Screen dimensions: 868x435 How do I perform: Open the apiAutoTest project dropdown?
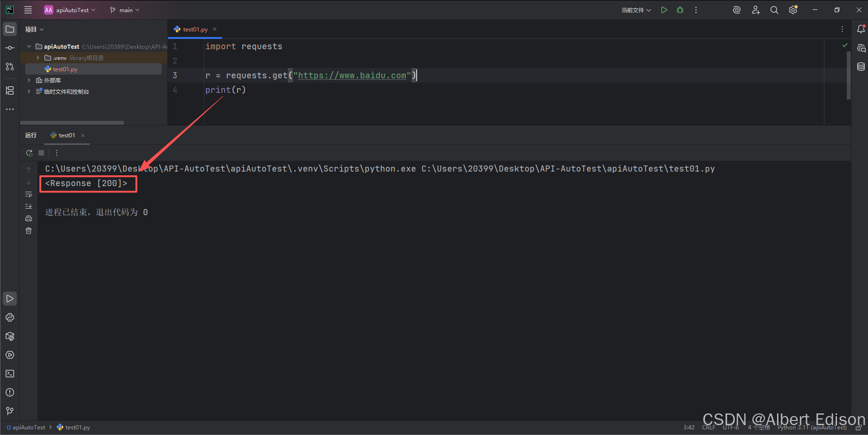[x=69, y=10]
